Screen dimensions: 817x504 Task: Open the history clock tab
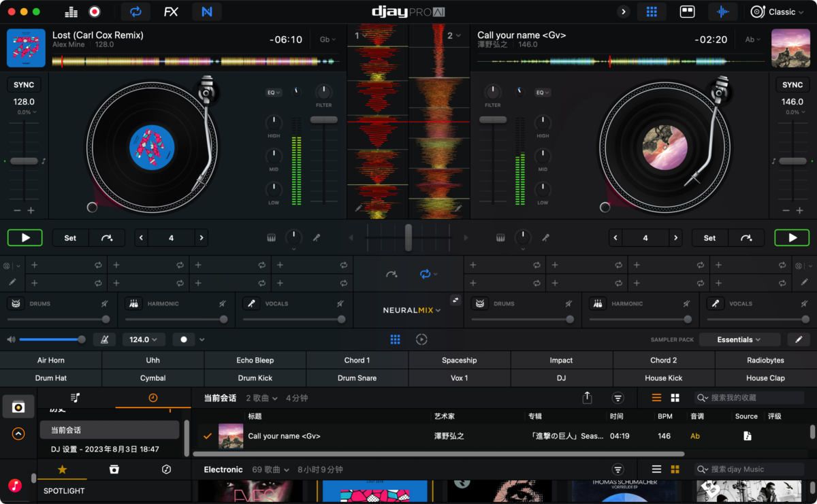(153, 398)
